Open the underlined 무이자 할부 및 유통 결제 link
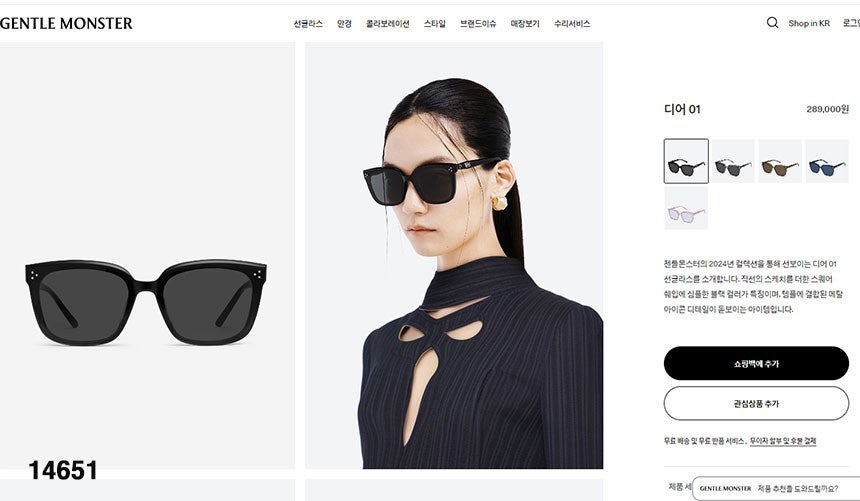This screenshot has width=860, height=501. point(783,441)
